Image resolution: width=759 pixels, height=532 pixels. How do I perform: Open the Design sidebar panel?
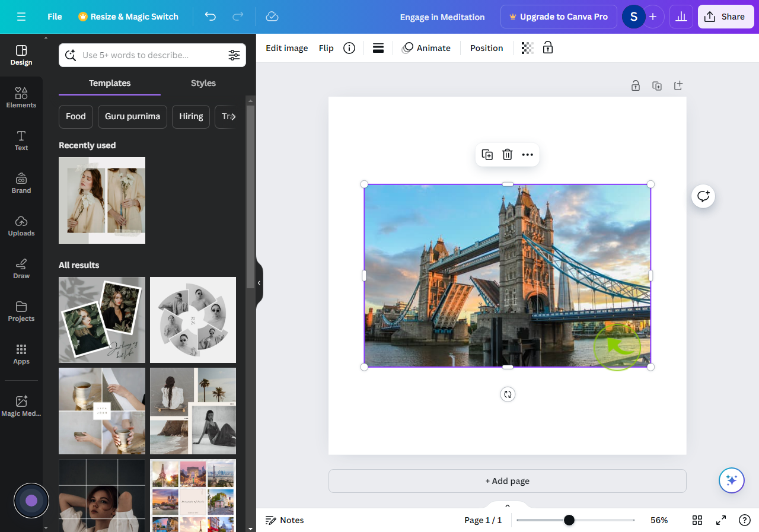(x=21, y=55)
